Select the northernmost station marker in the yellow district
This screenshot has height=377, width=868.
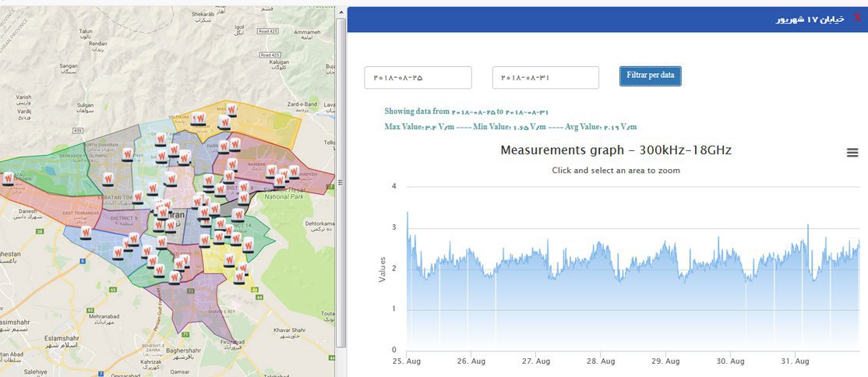click(231, 110)
